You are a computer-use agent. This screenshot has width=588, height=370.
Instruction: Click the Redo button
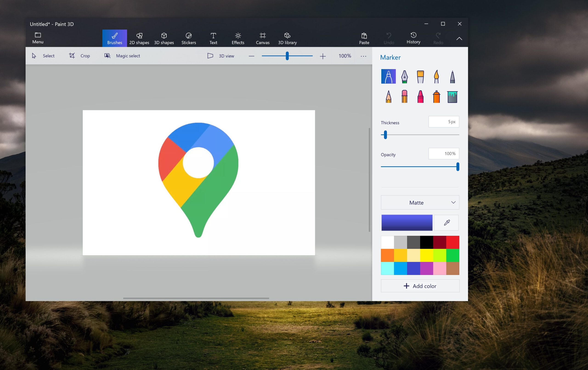tap(438, 38)
